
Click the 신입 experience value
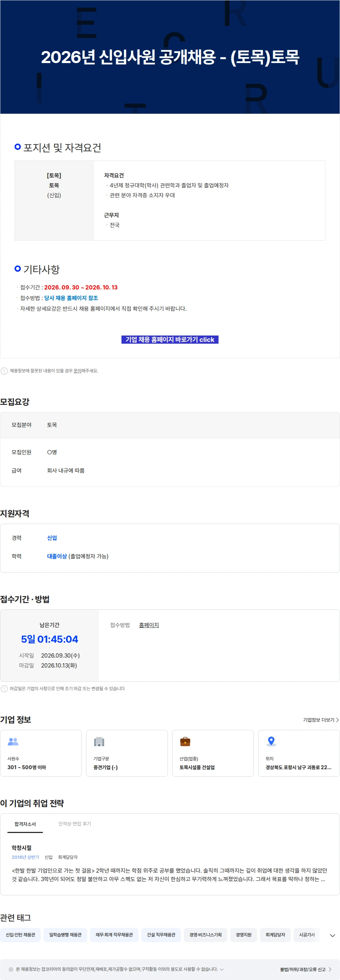pyautogui.click(x=52, y=538)
